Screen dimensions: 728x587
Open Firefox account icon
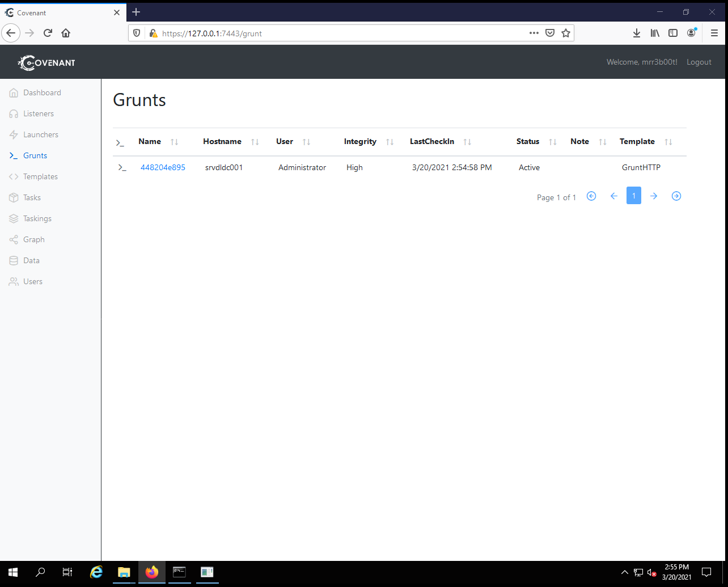click(691, 33)
